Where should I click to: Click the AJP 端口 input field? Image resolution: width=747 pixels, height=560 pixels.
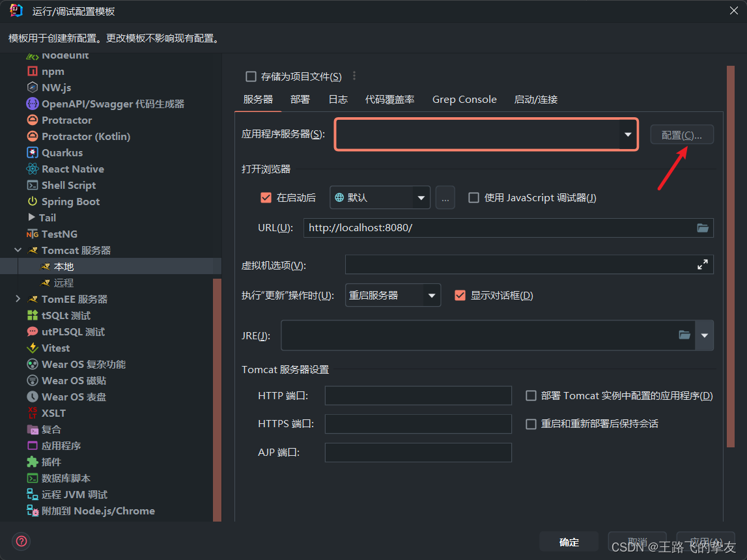[x=418, y=453]
